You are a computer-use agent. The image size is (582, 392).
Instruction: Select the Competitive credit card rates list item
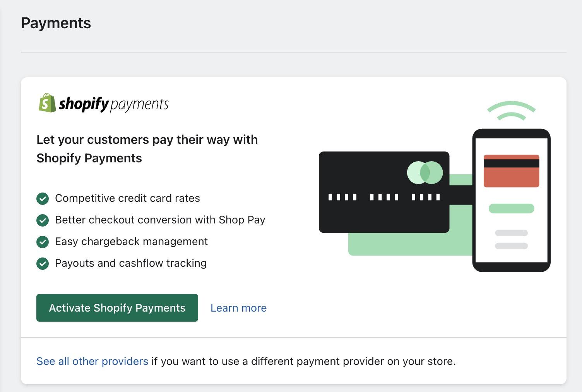pyautogui.click(x=128, y=198)
